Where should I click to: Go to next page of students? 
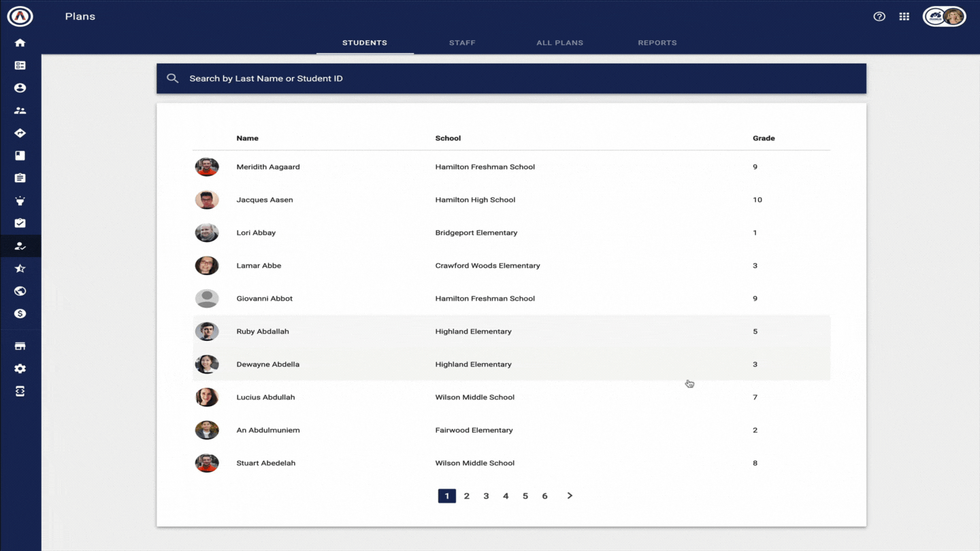[570, 496]
